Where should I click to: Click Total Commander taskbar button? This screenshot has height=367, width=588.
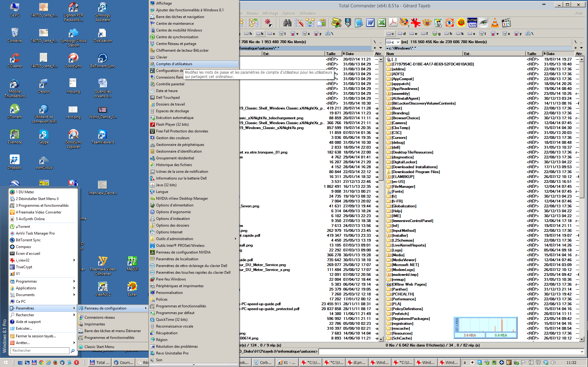click(99, 362)
